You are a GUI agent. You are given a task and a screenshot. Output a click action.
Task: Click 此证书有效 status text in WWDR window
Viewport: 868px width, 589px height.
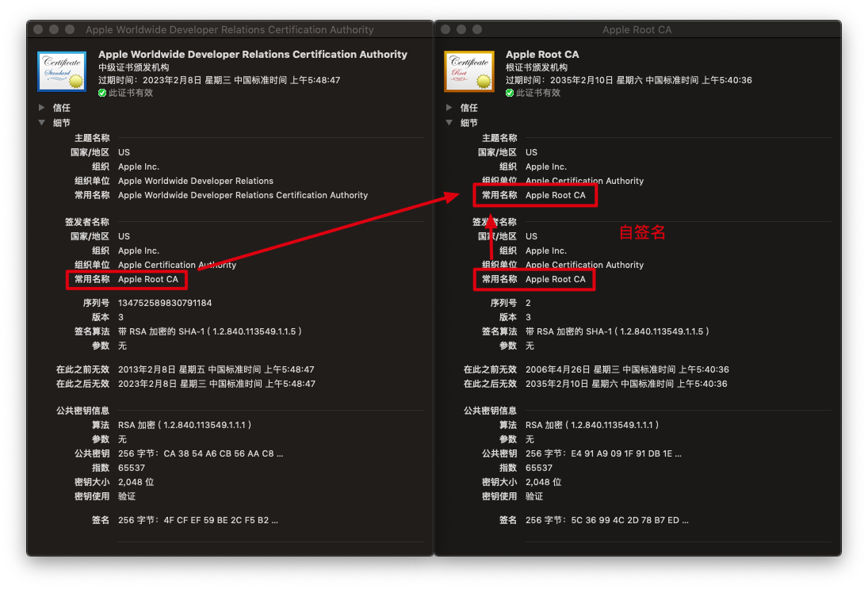(131, 93)
